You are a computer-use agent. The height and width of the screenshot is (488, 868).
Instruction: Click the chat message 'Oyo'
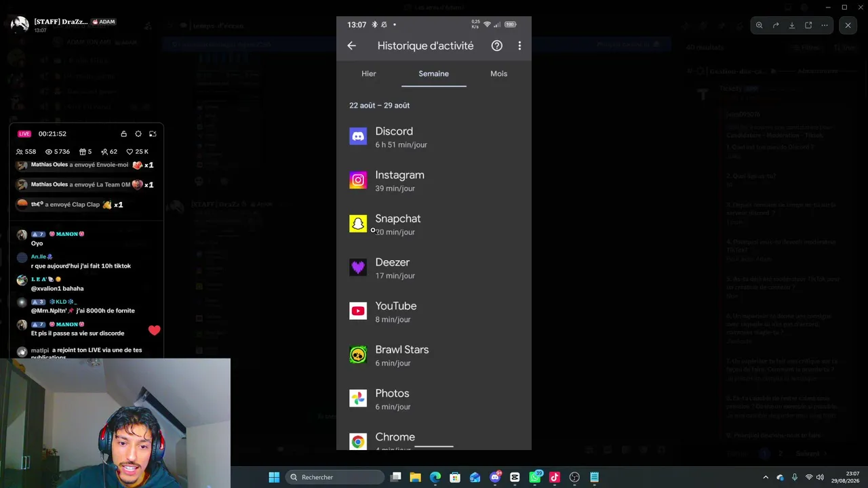pos(37,243)
